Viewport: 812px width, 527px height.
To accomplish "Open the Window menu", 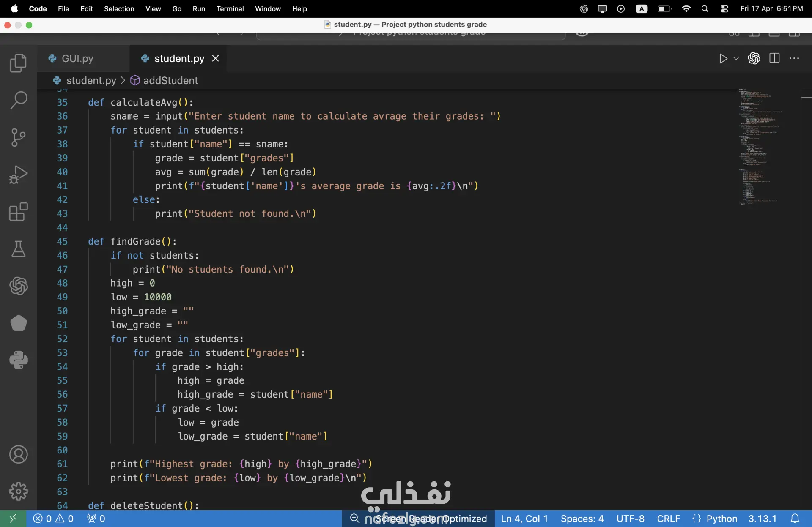I will click(x=268, y=8).
